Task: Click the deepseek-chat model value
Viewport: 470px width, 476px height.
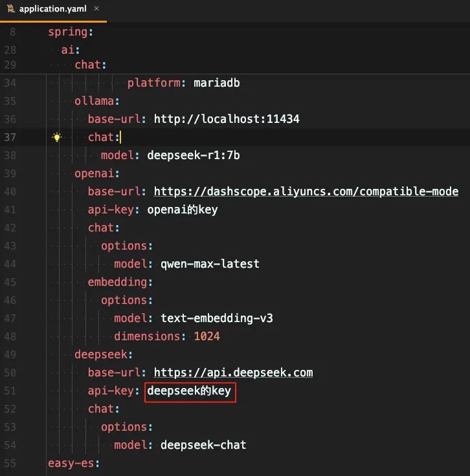Action: pos(203,445)
